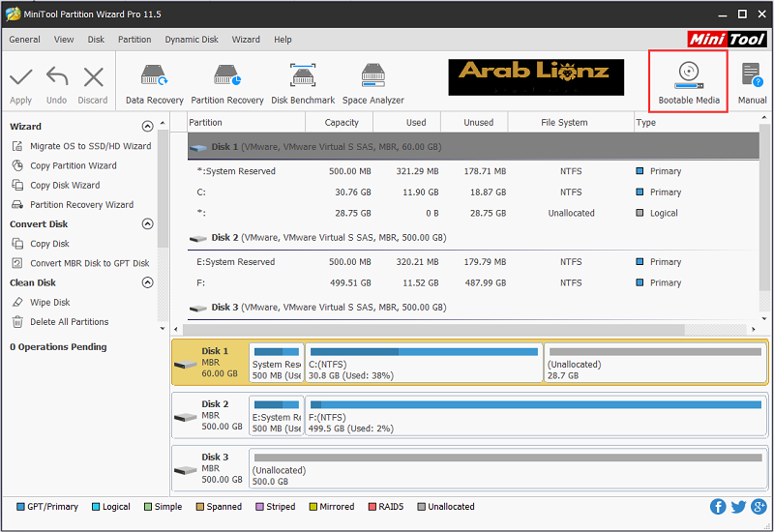Sort by Partition column header
This screenshot has height=532, width=774.
click(x=247, y=123)
